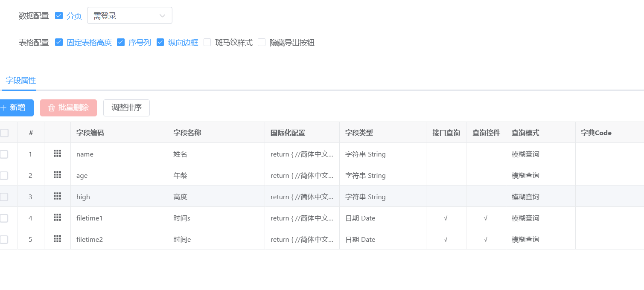644x290 pixels.
Task: Open the 需登录 dropdown
Action: tap(129, 16)
